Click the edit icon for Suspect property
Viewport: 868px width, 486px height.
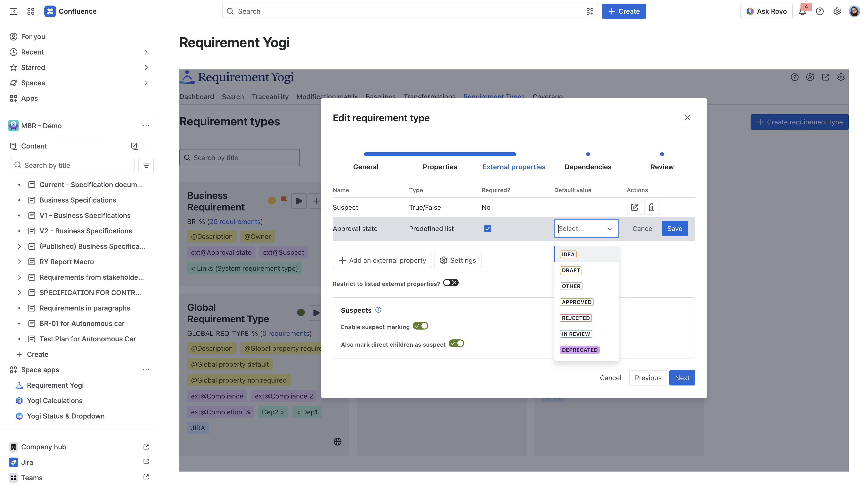[x=634, y=207]
